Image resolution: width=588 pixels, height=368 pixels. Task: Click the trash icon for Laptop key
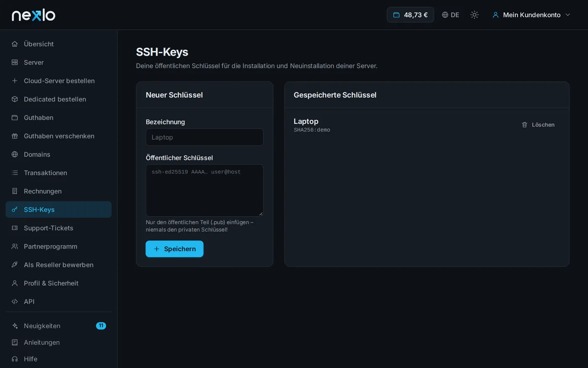coord(524,125)
